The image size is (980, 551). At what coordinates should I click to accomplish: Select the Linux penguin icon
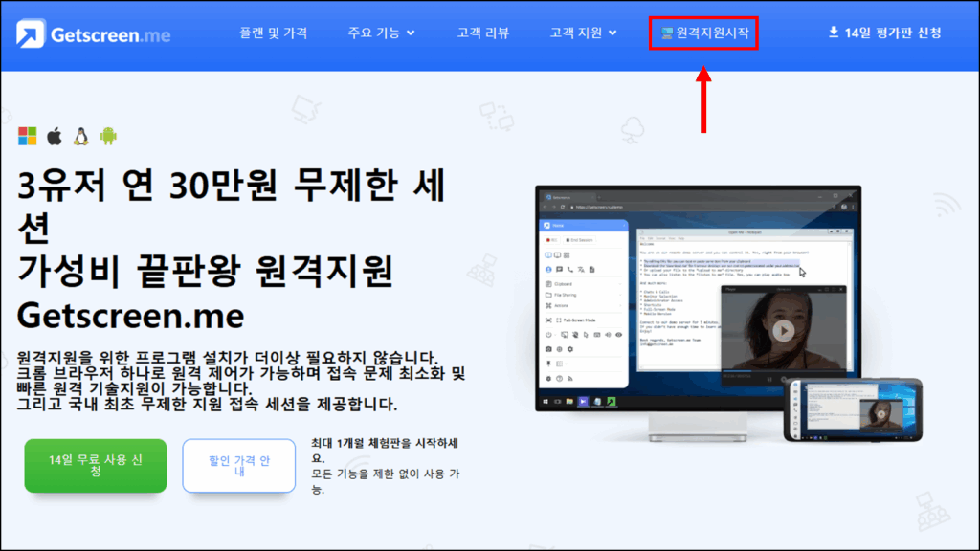pos(81,136)
